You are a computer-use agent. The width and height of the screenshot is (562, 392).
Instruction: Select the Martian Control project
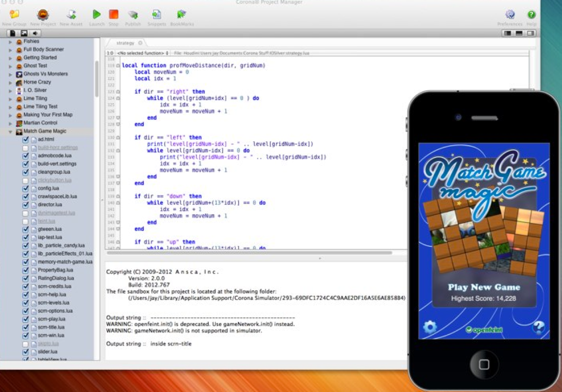[40, 123]
